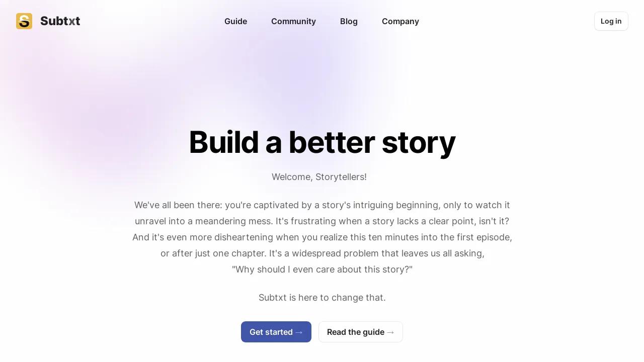
Task: Click the yellow Subtxt S logo icon
Action: point(24,21)
